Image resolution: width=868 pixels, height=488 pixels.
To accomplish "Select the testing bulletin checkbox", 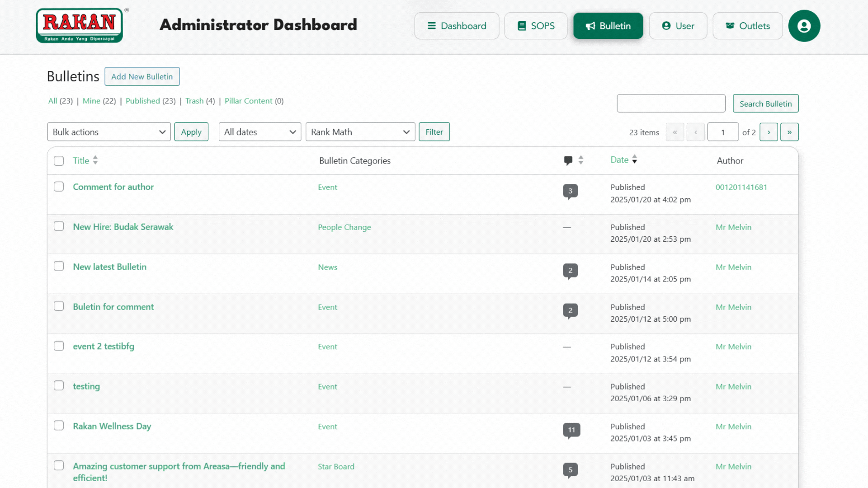I will pyautogui.click(x=59, y=386).
